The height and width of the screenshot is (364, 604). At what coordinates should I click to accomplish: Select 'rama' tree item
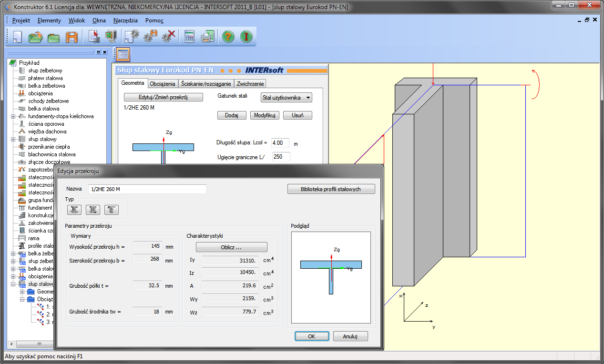click(33, 238)
